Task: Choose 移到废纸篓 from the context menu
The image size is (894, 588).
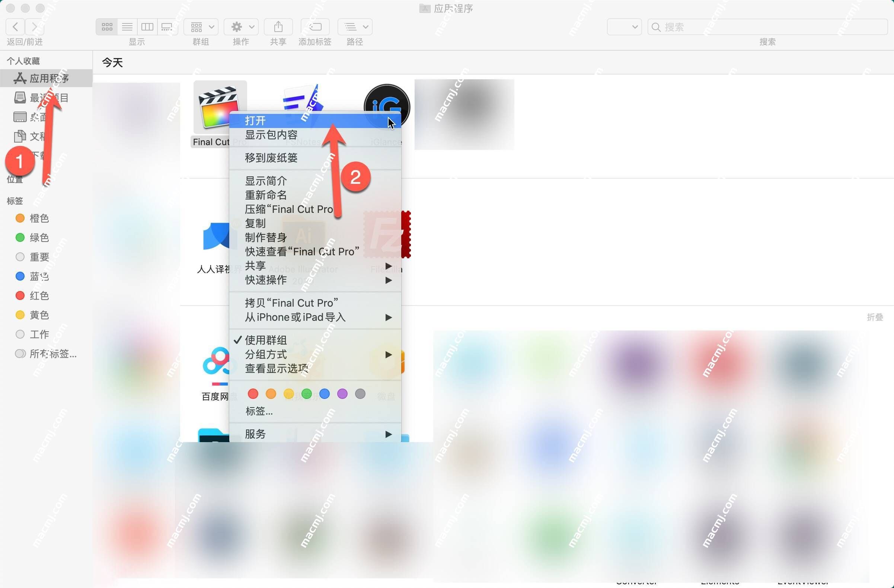Action: [315, 158]
